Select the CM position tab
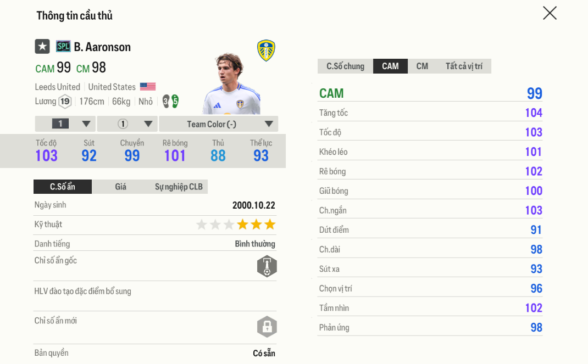Viewport: 588px width, 364px height. click(422, 66)
